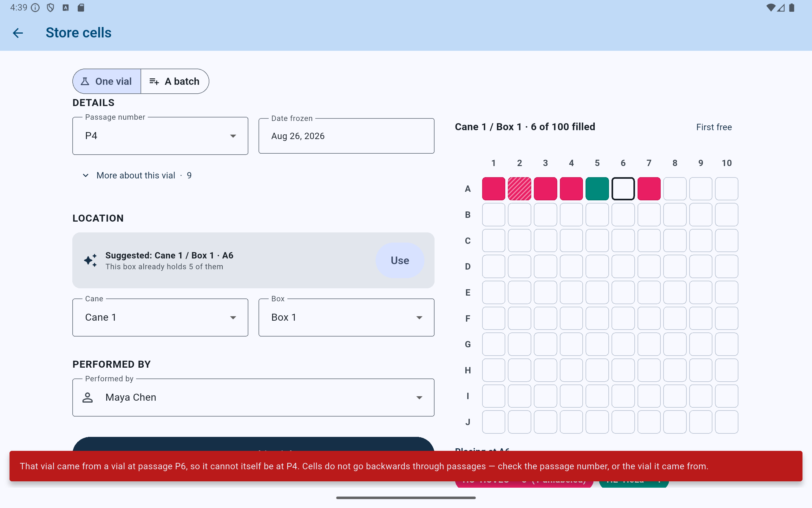This screenshot has height=508, width=812.
Task: Select the One vial mode
Action: (x=107, y=81)
